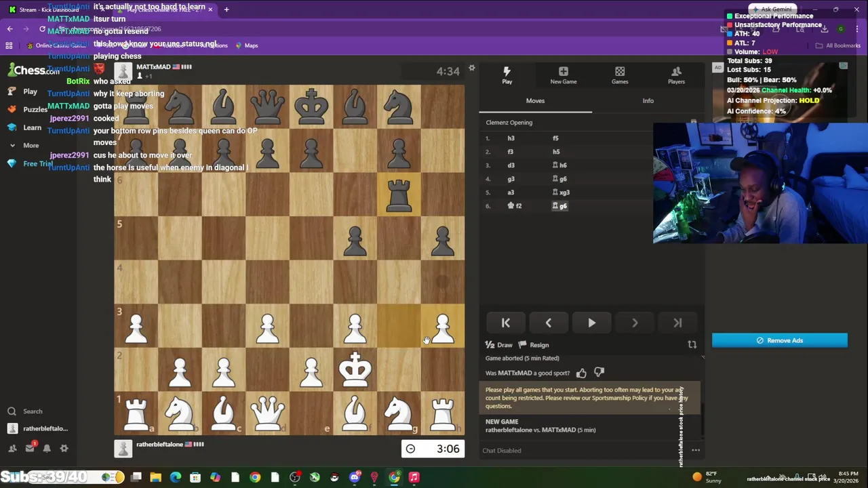The image size is (868, 488).
Task: Open All Bookmarks folder
Action: 838,45
